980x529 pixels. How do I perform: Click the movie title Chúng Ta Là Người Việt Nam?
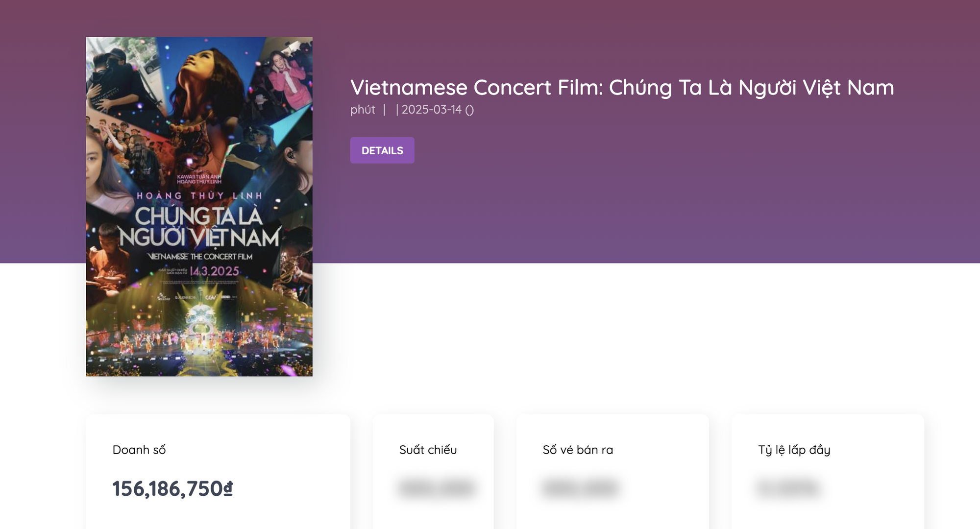(622, 88)
